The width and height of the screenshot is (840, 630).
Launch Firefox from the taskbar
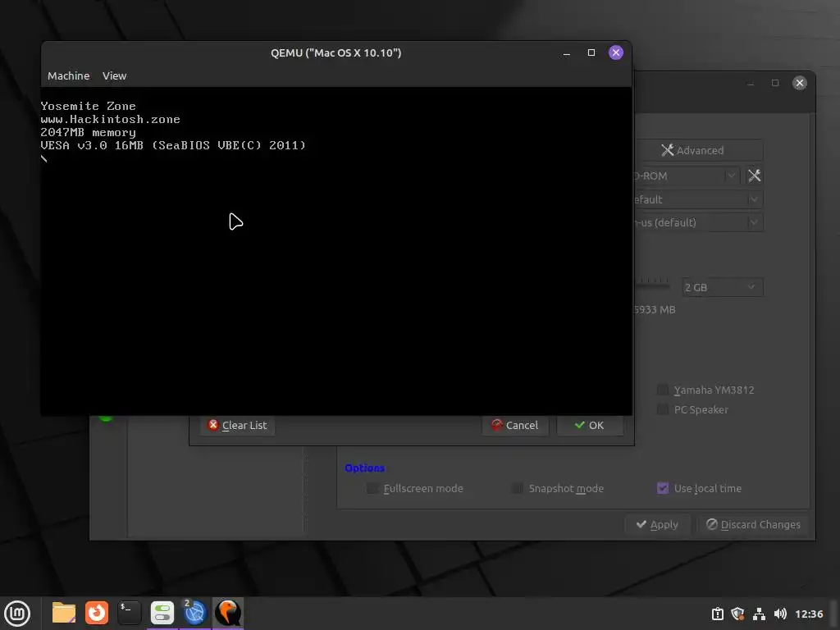click(97, 614)
